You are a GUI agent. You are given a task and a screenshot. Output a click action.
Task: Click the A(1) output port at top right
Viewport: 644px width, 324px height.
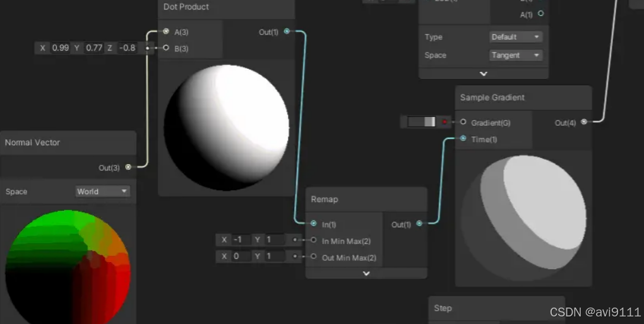[x=541, y=13]
